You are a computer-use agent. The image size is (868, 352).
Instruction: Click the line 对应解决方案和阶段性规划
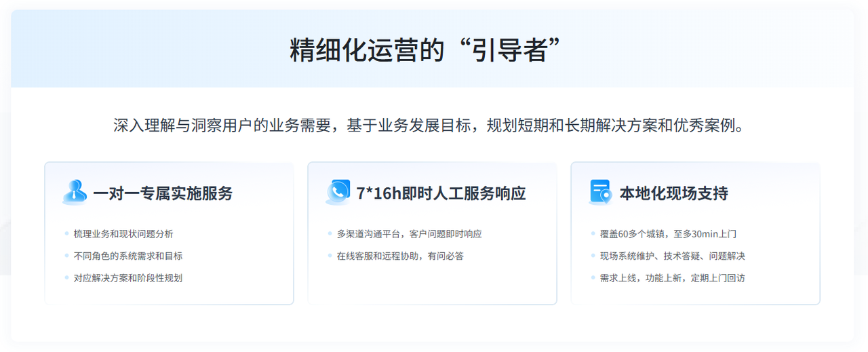pos(128,278)
